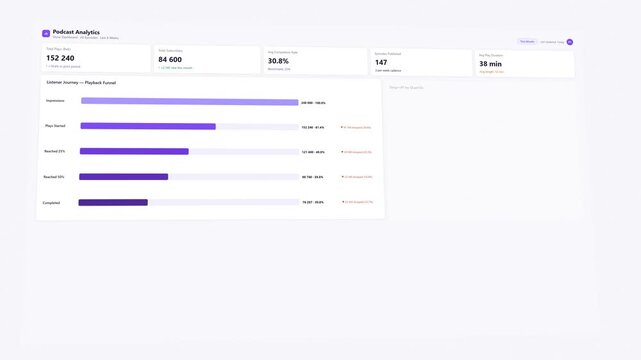Click the Listener Journey — Playback Funnel heading
Image resolution: width=641 pixels, height=360 pixels.
(x=81, y=83)
